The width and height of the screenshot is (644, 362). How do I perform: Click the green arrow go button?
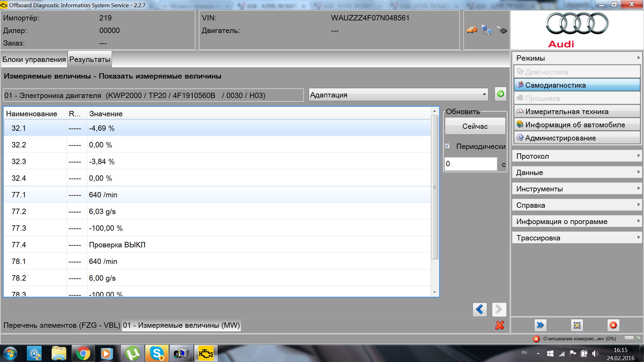pyautogui.click(x=500, y=94)
